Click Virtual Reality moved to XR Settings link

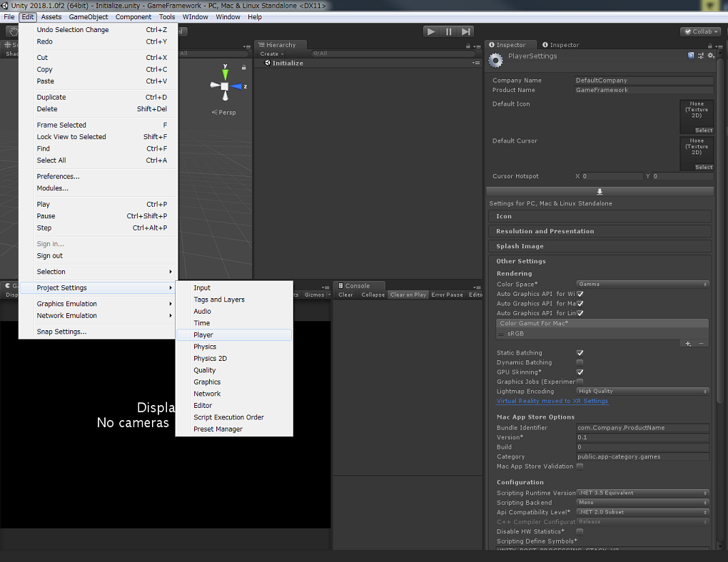[x=552, y=401]
